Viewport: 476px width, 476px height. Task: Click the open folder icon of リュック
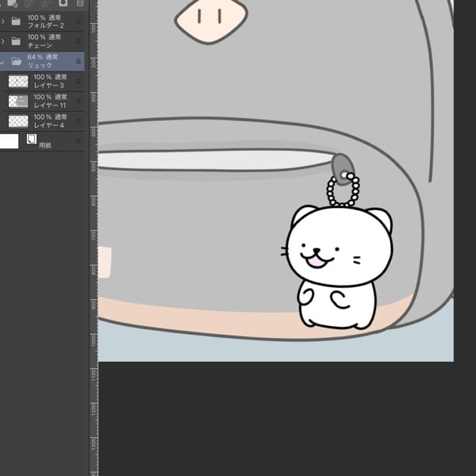(x=17, y=61)
